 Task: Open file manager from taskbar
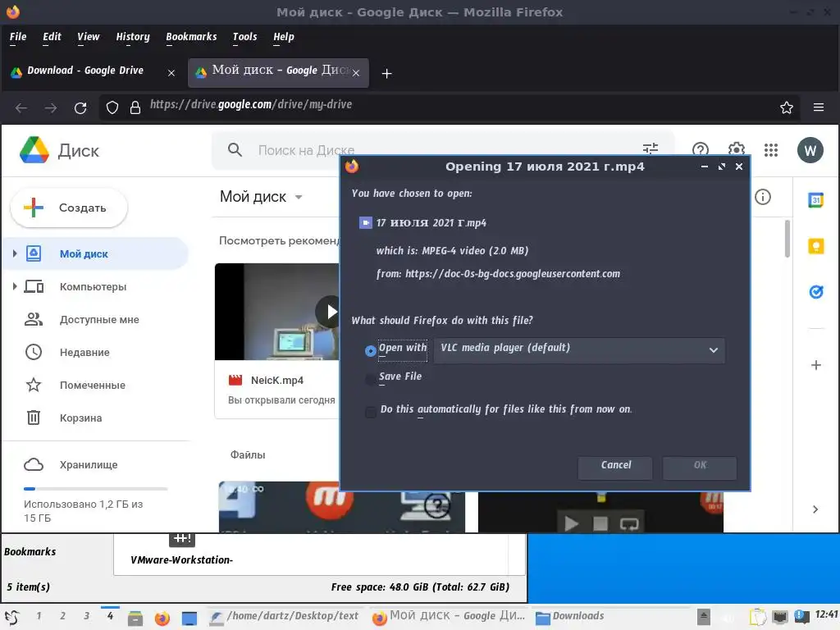[x=135, y=619]
